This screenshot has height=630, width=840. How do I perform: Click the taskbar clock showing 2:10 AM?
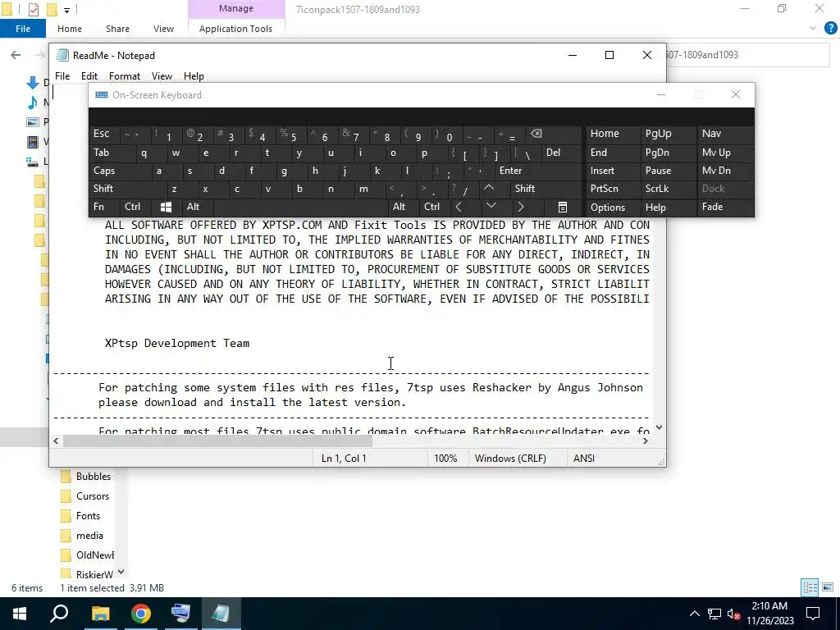tap(769, 614)
